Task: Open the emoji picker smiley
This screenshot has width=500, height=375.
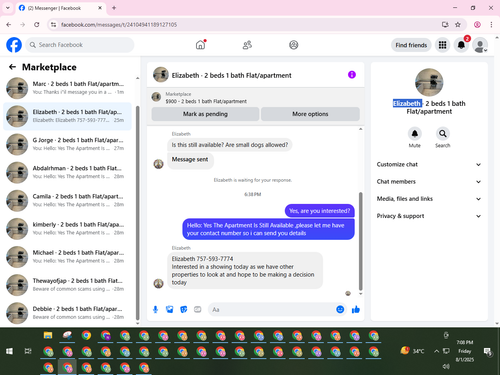Action: (340, 310)
